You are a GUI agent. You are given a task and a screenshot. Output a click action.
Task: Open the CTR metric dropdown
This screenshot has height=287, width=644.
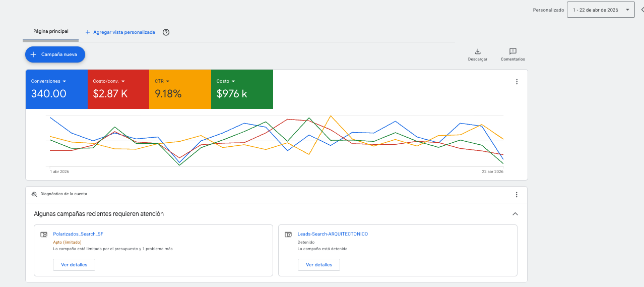coord(168,81)
